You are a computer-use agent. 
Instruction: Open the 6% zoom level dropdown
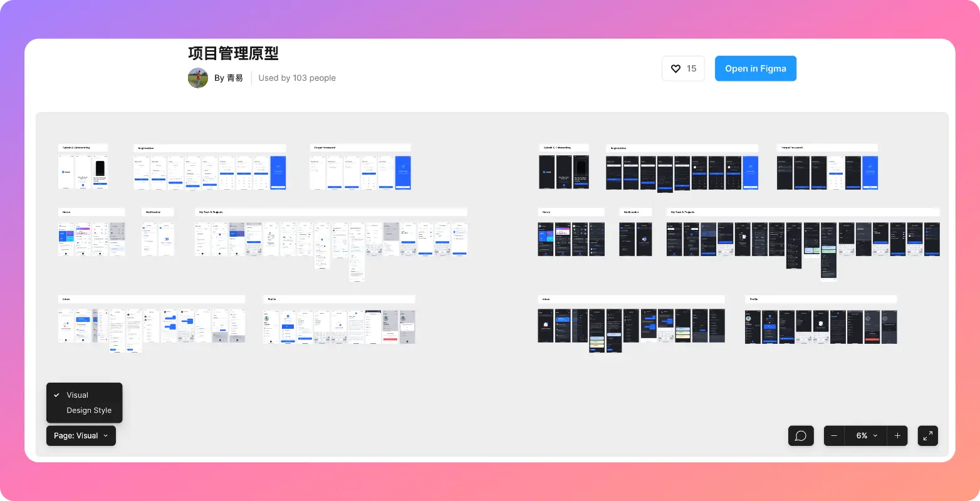865,436
